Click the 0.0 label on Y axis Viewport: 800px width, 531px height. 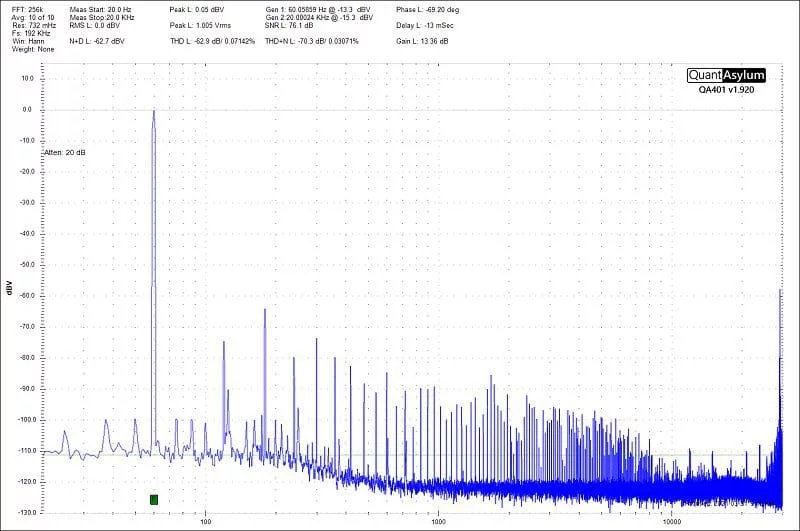tap(27, 110)
